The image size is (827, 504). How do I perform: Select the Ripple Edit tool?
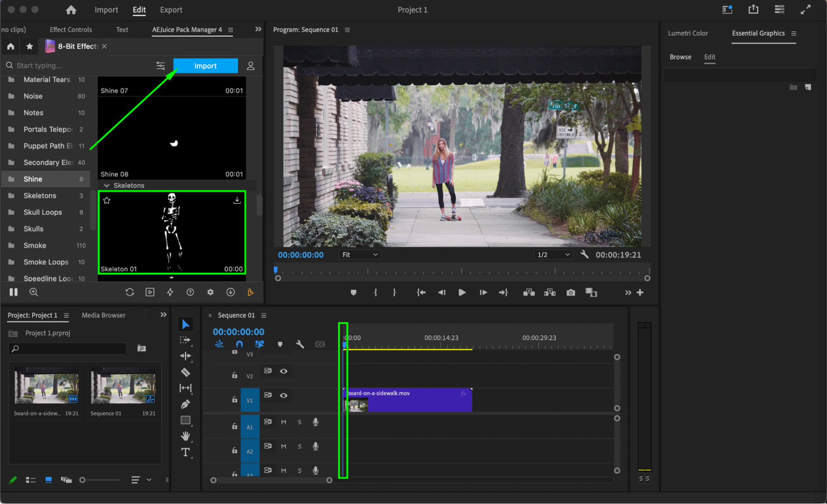point(185,356)
